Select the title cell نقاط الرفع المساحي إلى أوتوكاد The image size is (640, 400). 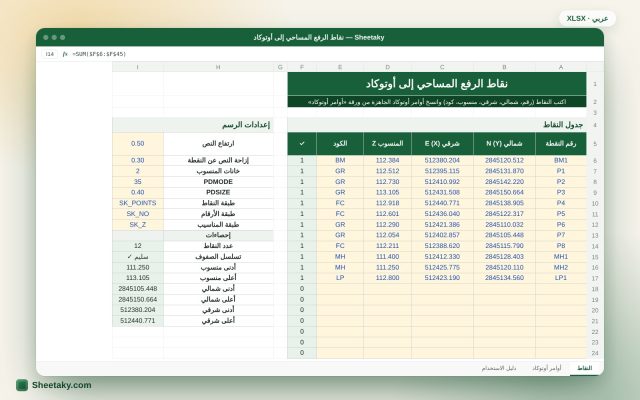click(437, 84)
